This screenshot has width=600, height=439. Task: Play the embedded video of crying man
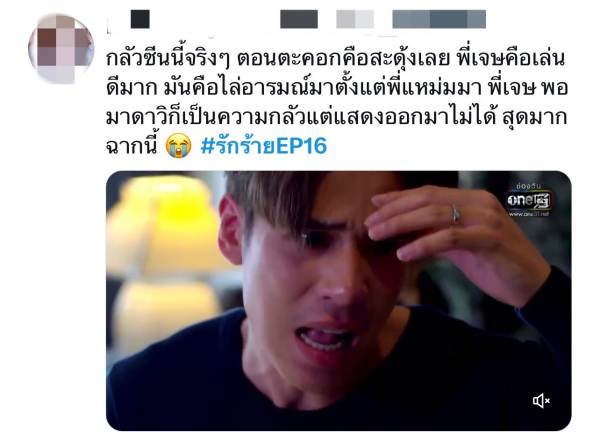click(x=339, y=300)
